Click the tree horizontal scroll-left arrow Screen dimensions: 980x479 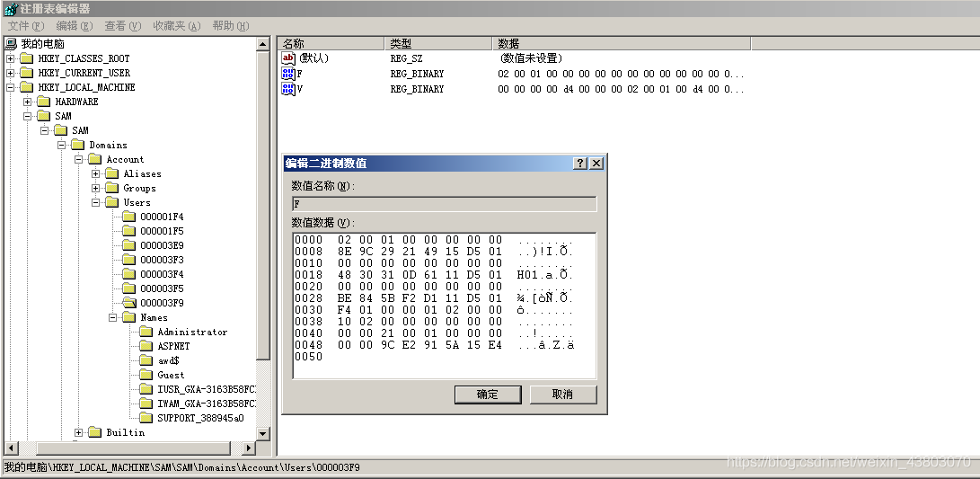[12, 448]
